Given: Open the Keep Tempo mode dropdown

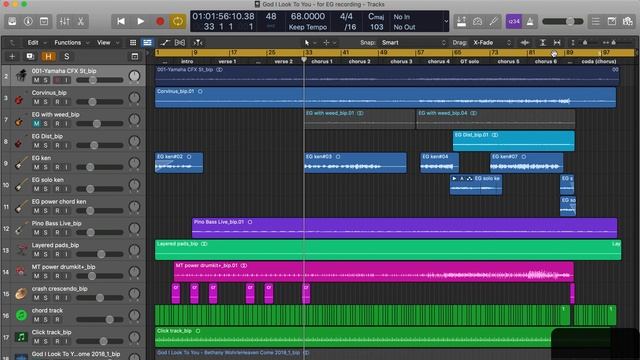Looking at the screenshot, I should click(308, 27).
